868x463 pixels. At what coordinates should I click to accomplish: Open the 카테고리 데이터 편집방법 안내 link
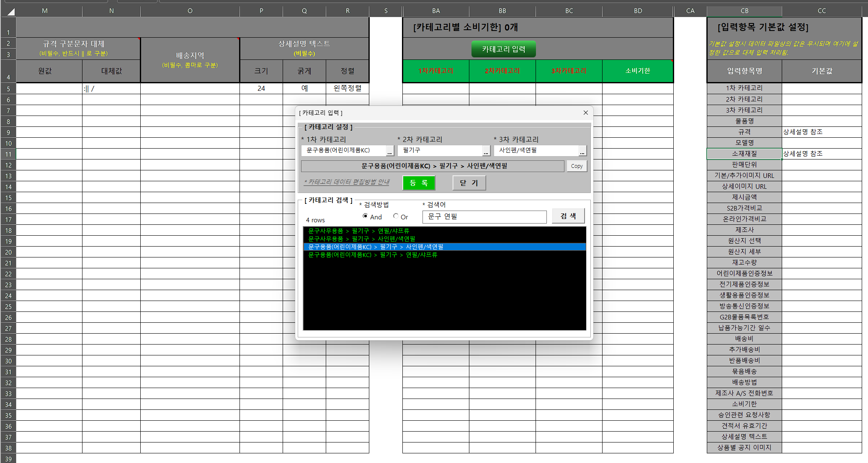click(347, 182)
